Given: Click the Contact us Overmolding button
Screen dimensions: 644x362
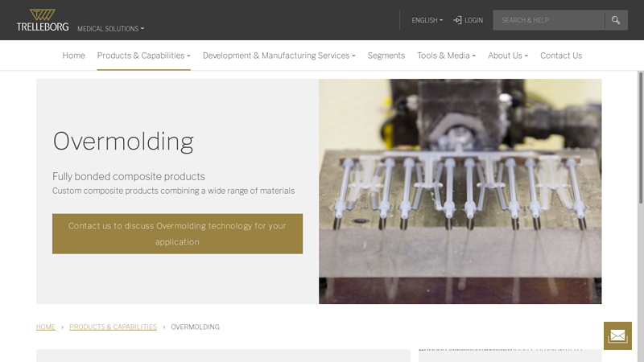Looking at the screenshot, I should [177, 234].
